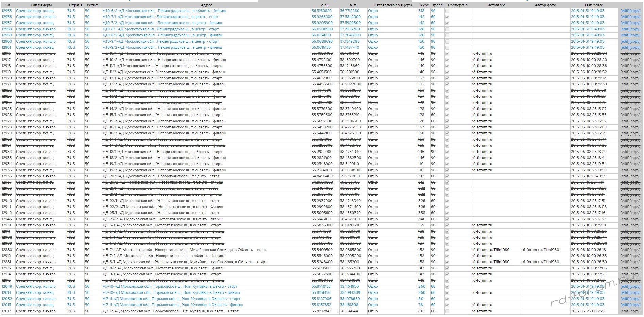This screenshot has height=317, width=644.
Task: Enable the verified checkbox in row 12012
Action: [x=447, y=311]
